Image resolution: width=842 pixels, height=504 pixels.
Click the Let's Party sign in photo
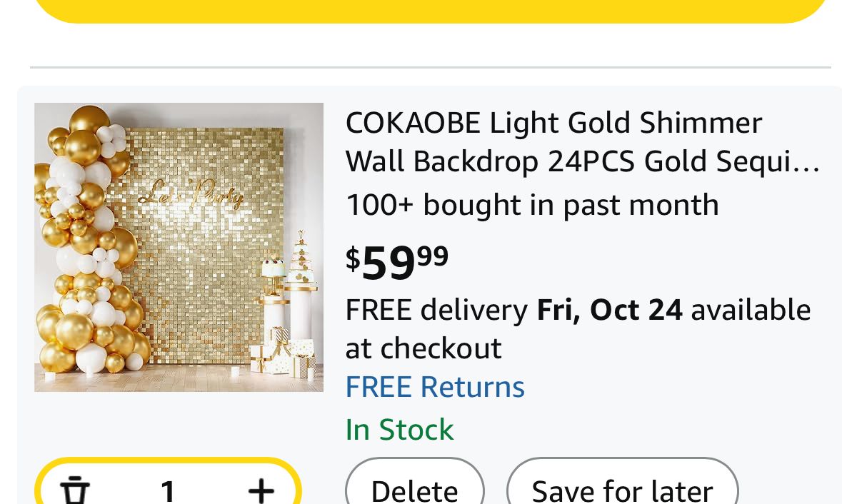click(x=190, y=194)
